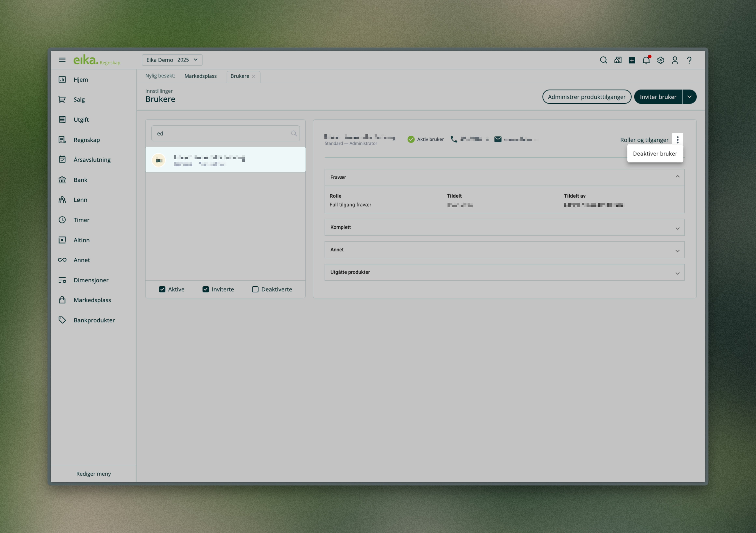The width and height of the screenshot is (756, 533).
Task: Click the Inviter bruker button
Action: click(658, 97)
